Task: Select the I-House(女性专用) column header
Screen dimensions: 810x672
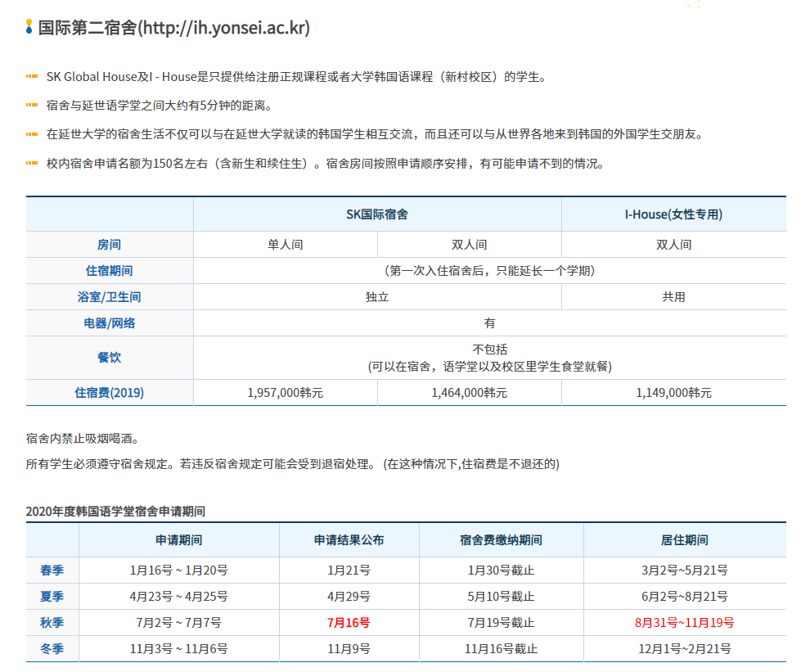Action: coord(673,214)
